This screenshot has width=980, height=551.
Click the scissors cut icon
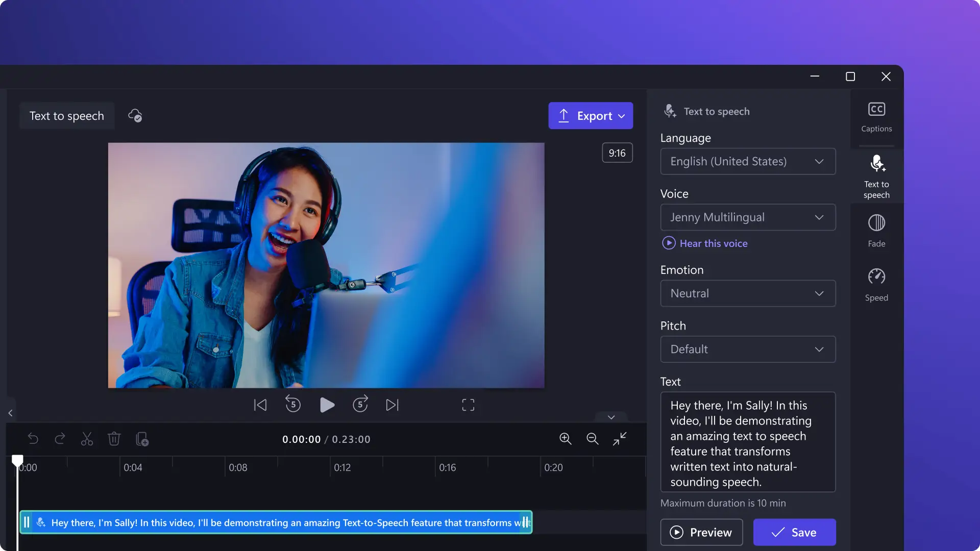coord(86,440)
